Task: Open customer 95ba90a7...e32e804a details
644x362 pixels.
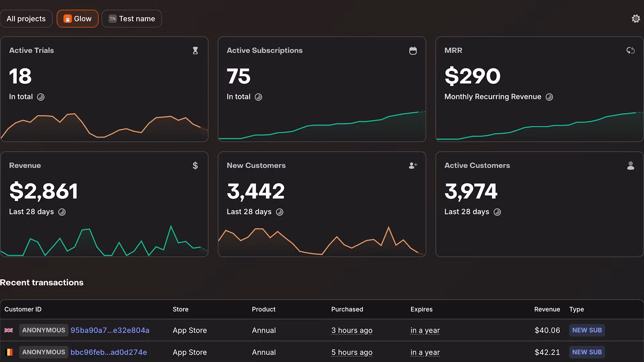Action: click(110, 330)
